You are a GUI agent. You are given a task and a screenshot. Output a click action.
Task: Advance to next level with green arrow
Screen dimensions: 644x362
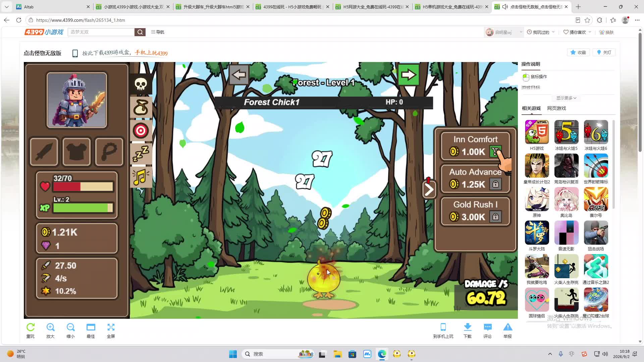(408, 74)
